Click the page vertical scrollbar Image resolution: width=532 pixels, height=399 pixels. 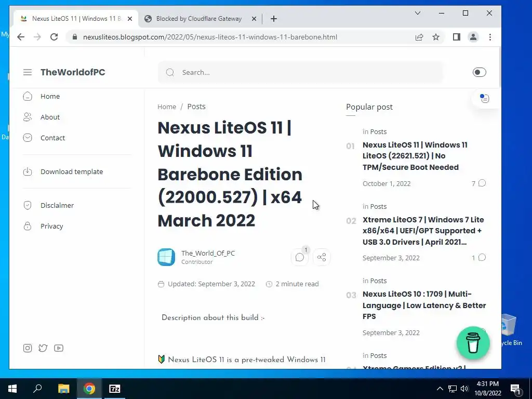tap(499, 67)
